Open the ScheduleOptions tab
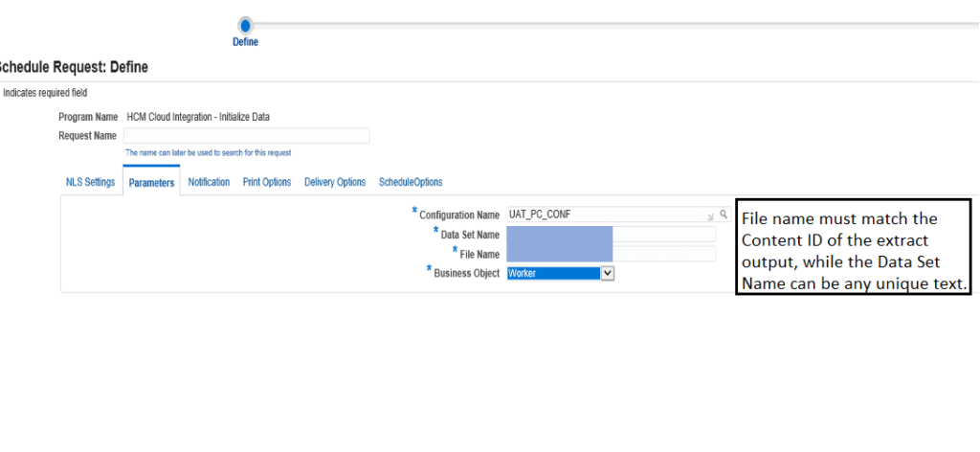The height and width of the screenshot is (452, 980). point(411,182)
